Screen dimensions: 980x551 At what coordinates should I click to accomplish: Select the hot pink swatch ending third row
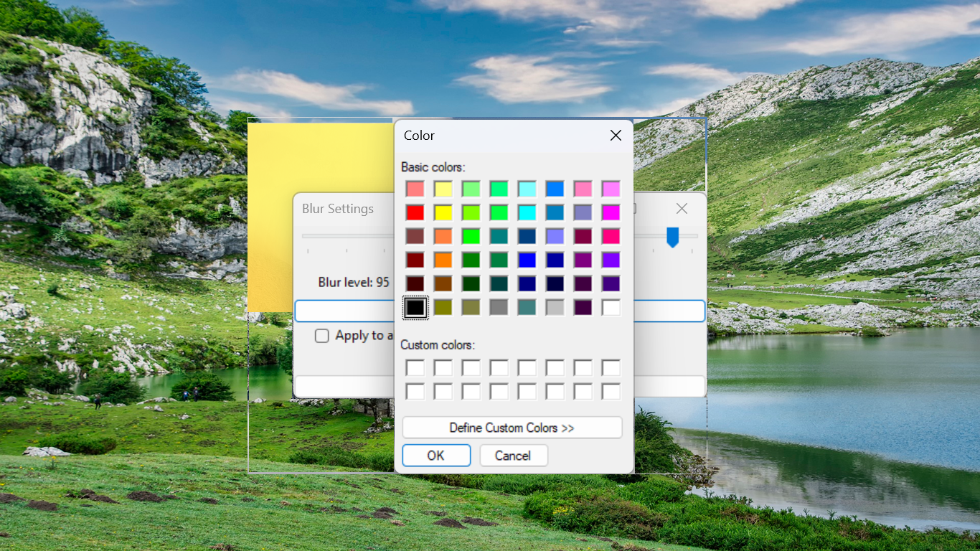(611, 236)
